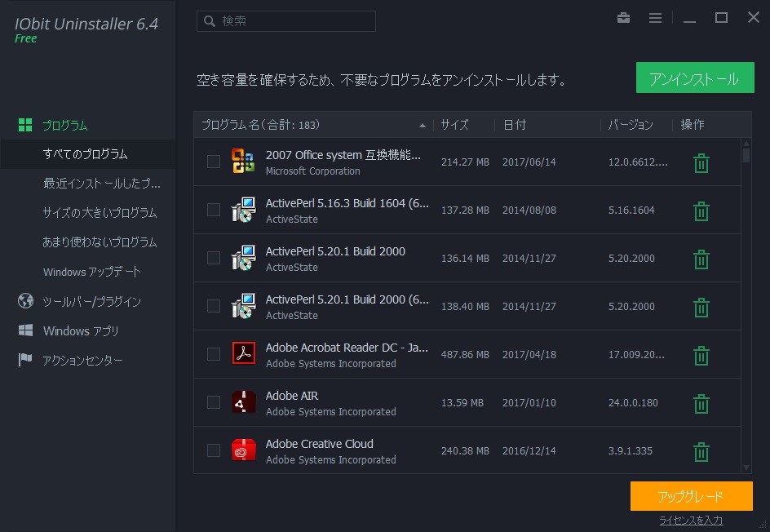The height and width of the screenshot is (532, 770).
Task: Click the Adobe Creative Cloud program icon
Action: [x=243, y=450]
